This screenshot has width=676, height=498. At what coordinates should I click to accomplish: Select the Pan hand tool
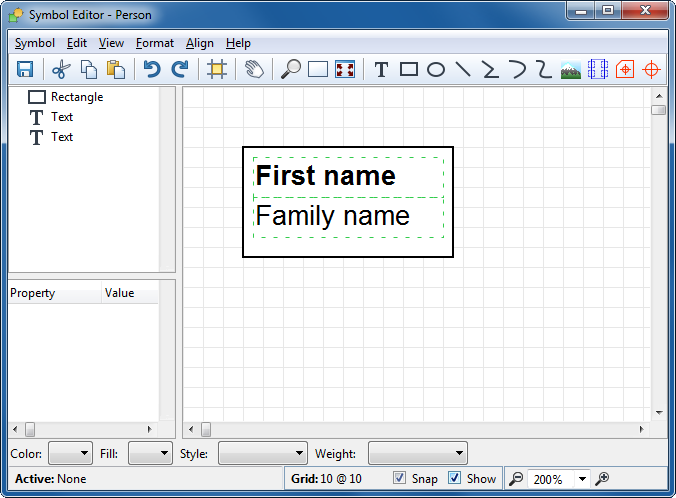click(254, 69)
